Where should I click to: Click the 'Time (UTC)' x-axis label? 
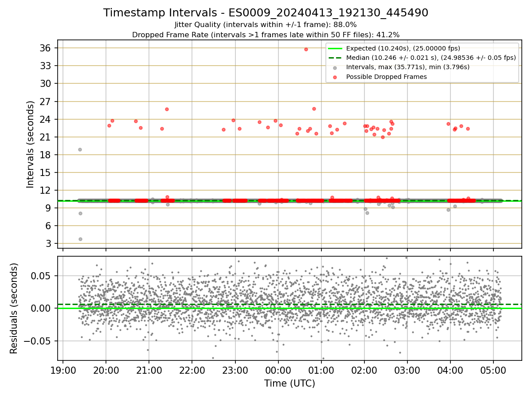[x=289, y=383]
